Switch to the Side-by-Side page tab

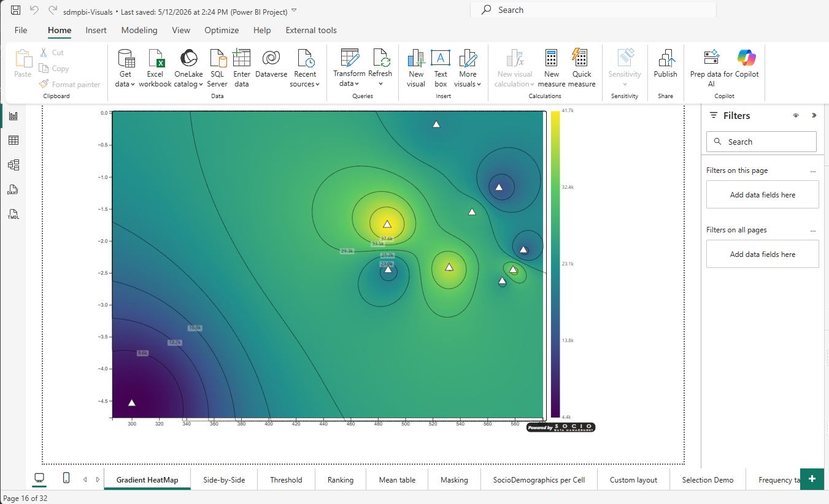pos(224,479)
